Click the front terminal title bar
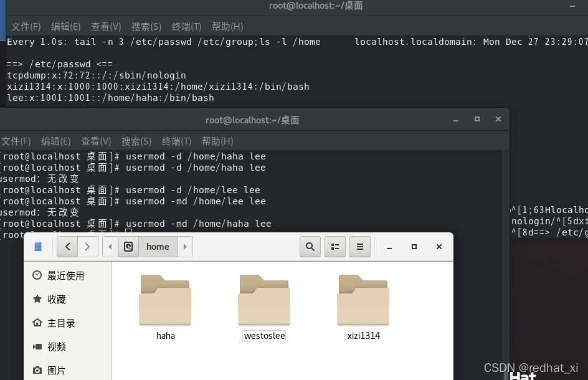This screenshot has height=380, width=588. [x=252, y=120]
